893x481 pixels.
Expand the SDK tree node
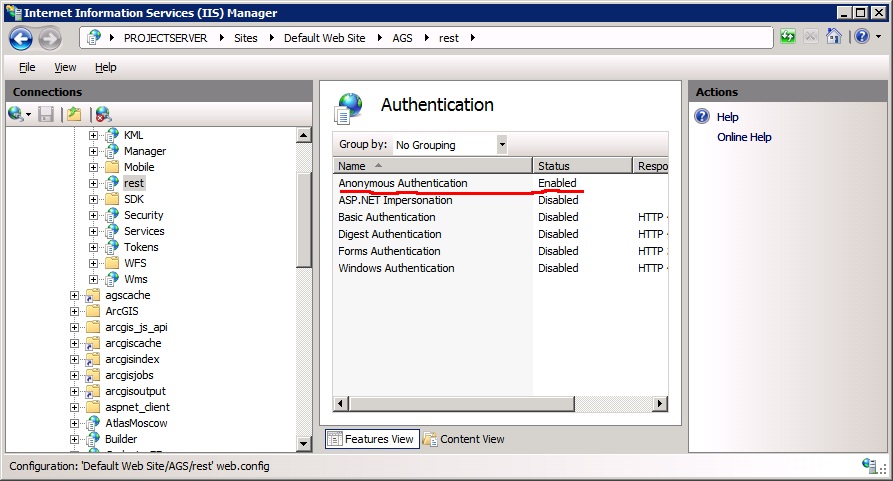(x=93, y=199)
